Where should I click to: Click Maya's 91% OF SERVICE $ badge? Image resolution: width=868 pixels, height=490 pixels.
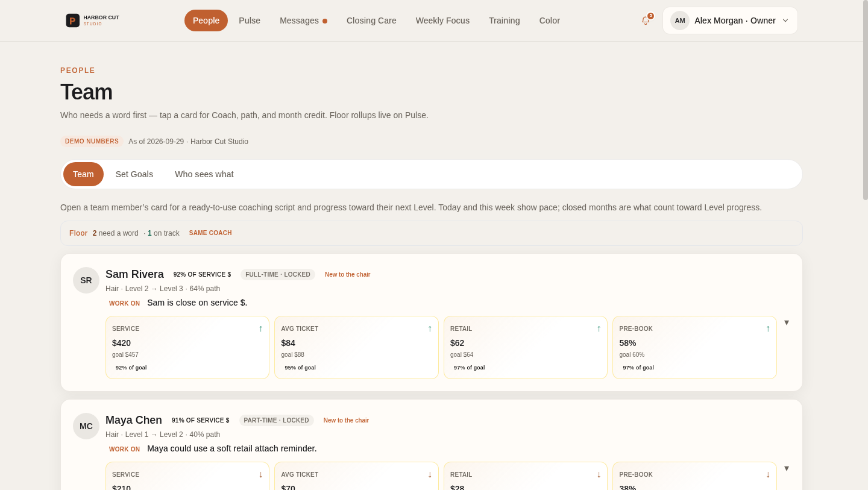pyautogui.click(x=201, y=421)
